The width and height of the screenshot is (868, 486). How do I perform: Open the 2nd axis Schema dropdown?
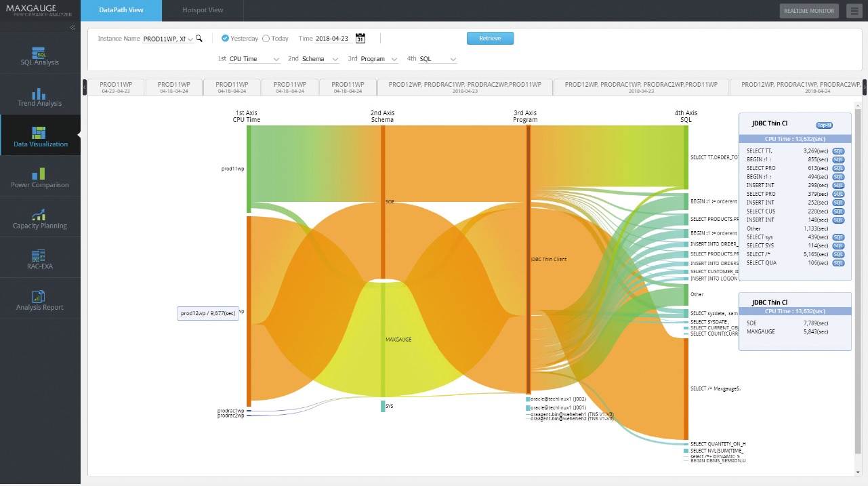321,59
